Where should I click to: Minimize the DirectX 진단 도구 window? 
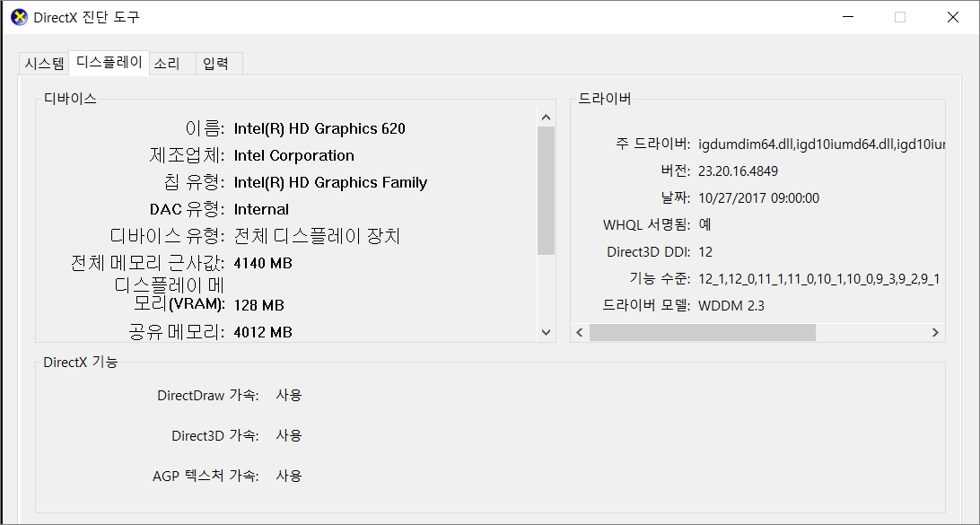[847, 18]
